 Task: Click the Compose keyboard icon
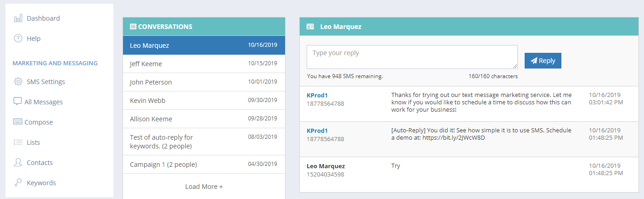coord(17,122)
